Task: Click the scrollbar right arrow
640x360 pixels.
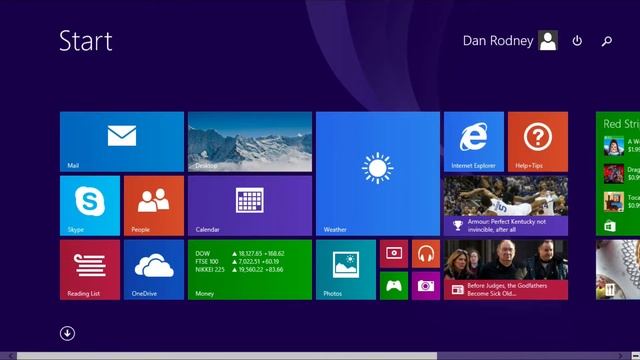Action: (621, 356)
